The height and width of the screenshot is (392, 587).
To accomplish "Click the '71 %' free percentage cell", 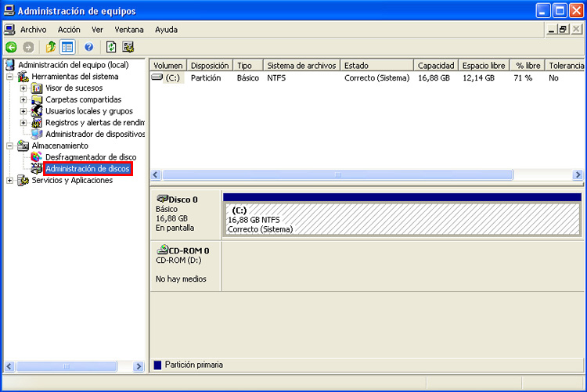I will tap(523, 78).
